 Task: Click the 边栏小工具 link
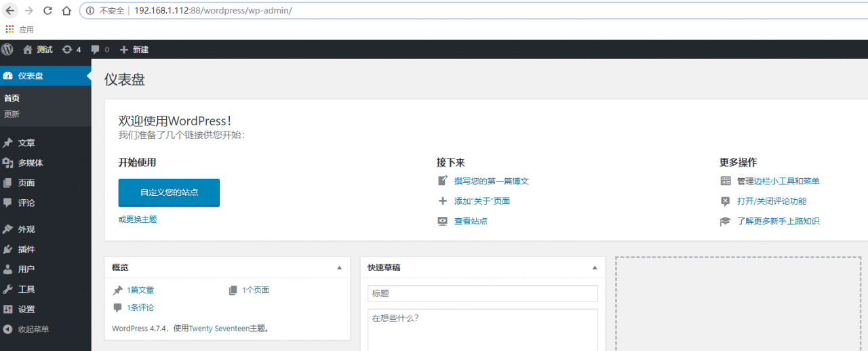(x=774, y=181)
